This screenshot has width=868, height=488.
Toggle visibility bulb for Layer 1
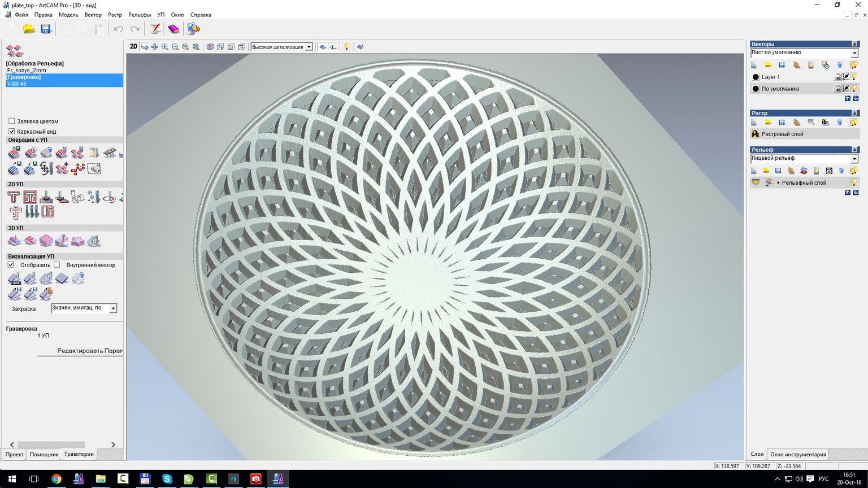[x=854, y=77]
